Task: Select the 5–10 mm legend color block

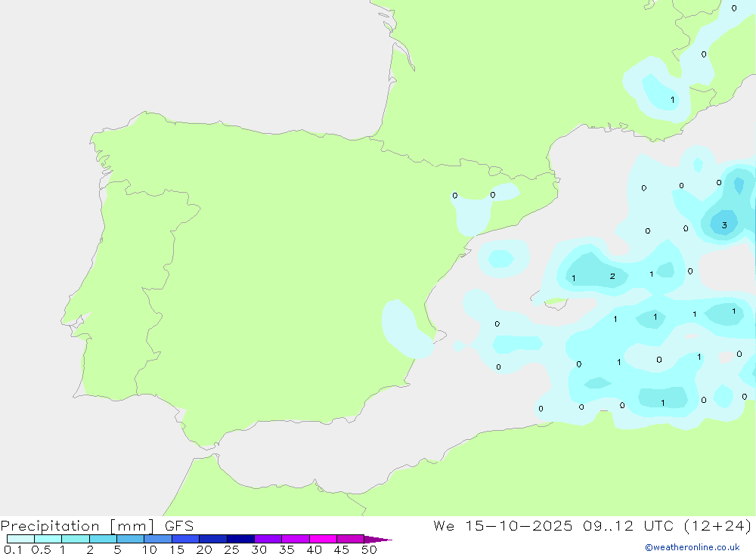Action: coord(130,539)
